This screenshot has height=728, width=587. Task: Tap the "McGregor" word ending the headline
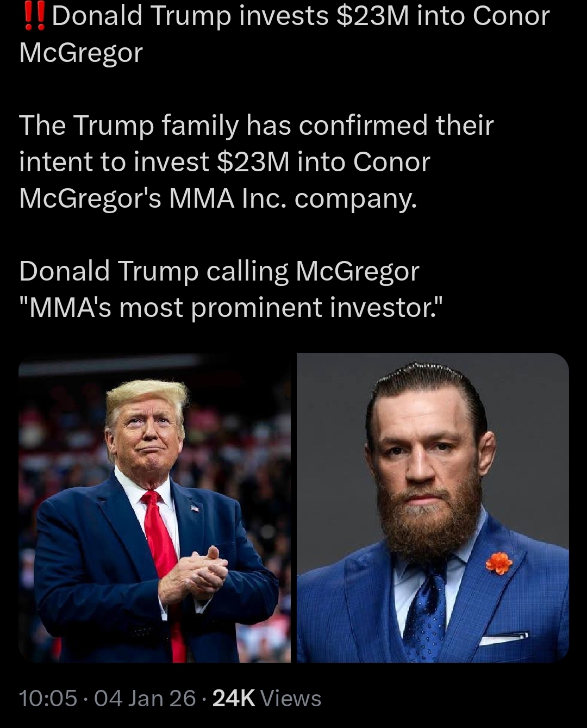point(81,53)
